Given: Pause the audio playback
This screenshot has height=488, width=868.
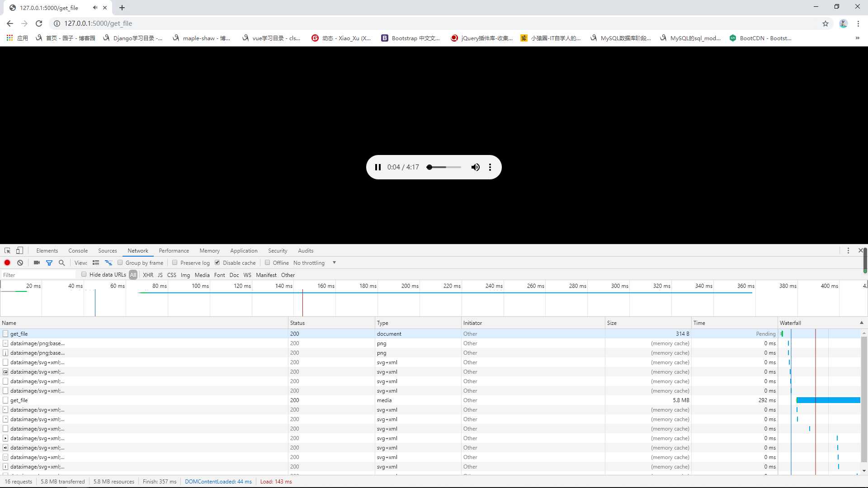Looking at the screenshot, I should click(378, 167).
